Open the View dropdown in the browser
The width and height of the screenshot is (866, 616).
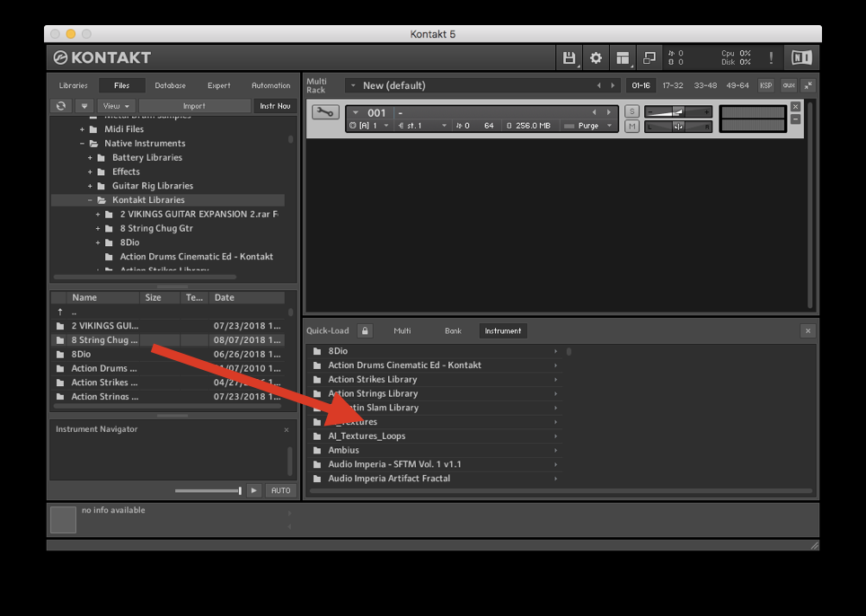click(x=114, y=106)
